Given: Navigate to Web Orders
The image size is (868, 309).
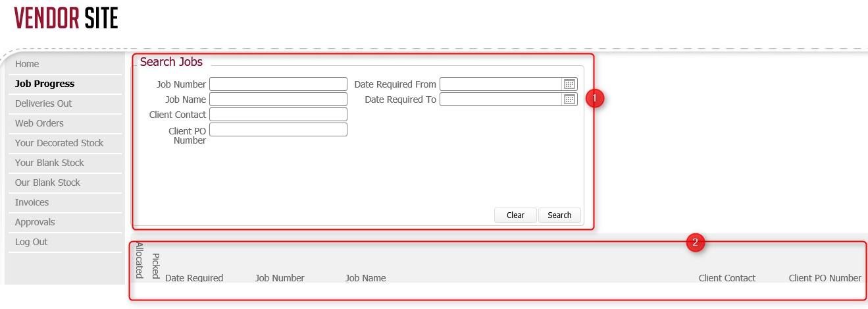Looking at the screenshot, I should tap(39, 123).
